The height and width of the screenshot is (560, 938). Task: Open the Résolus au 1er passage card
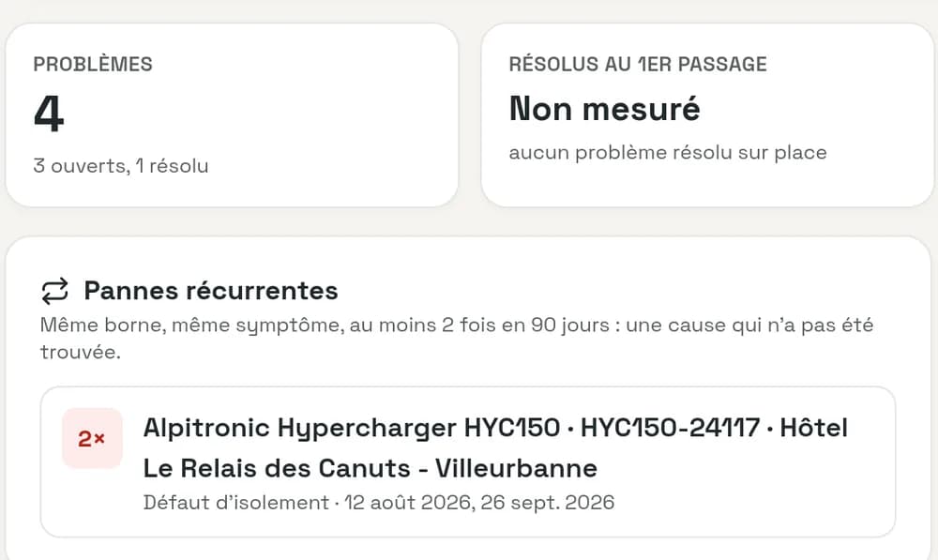pos(707,114)
